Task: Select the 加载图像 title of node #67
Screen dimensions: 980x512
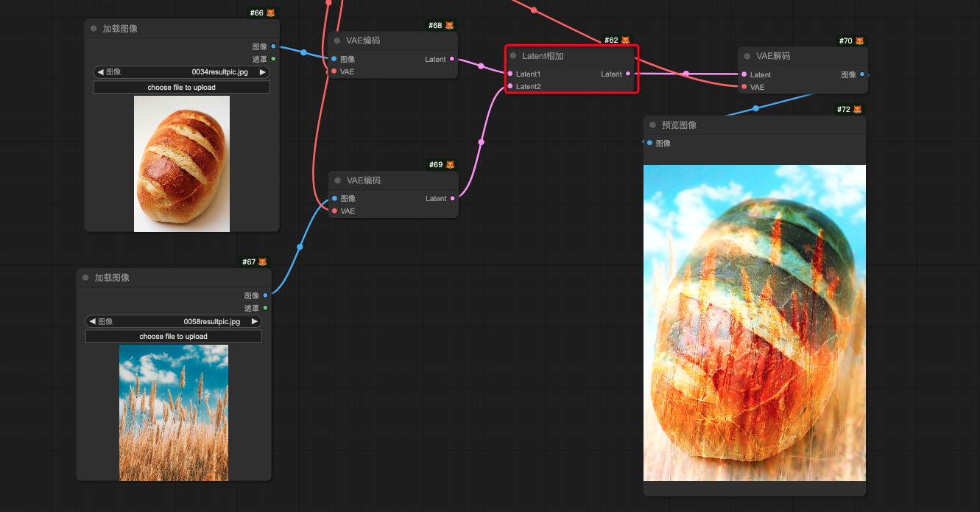Action: click(112, 278)
